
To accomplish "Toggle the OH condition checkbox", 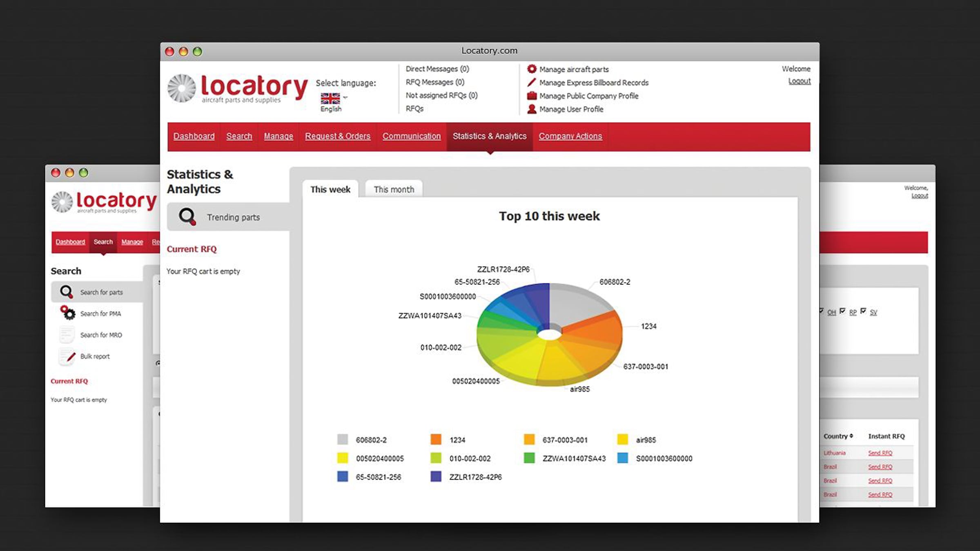I will [x=821, y=311].
